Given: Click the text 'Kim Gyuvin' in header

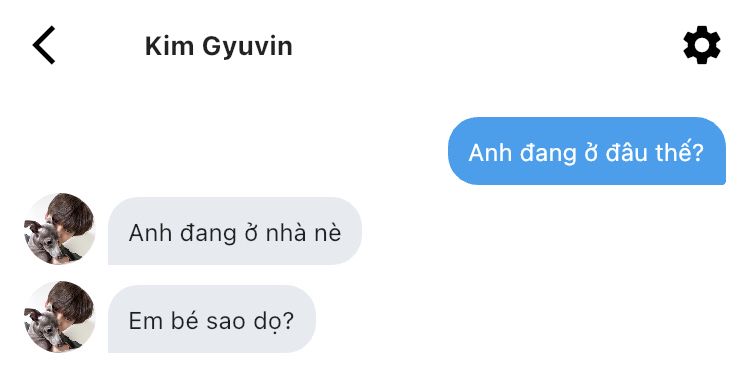Looking at the screenshot, I should point(219,46).
